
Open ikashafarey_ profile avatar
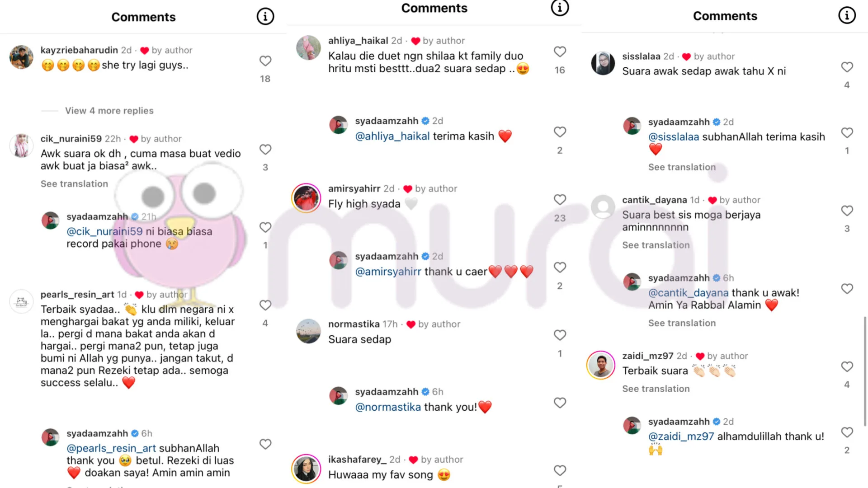[x=307, y=469]
